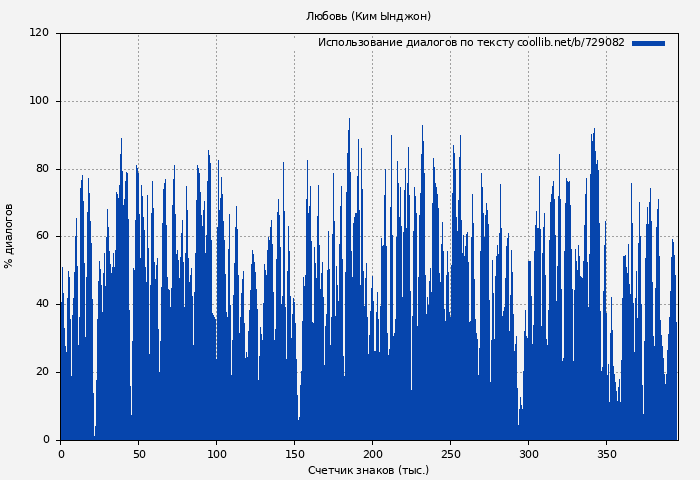Click the 0 tick label on y-axis

pyautogui.click(x=46, y=440)
